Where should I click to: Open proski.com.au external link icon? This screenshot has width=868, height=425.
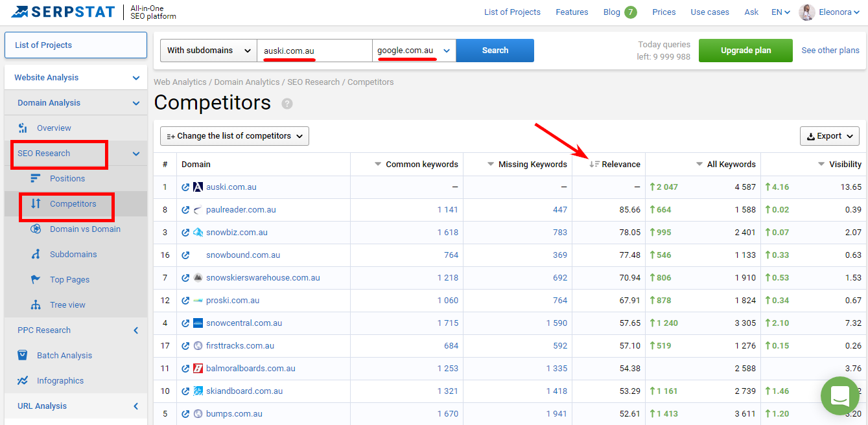[x=185, y=301]
